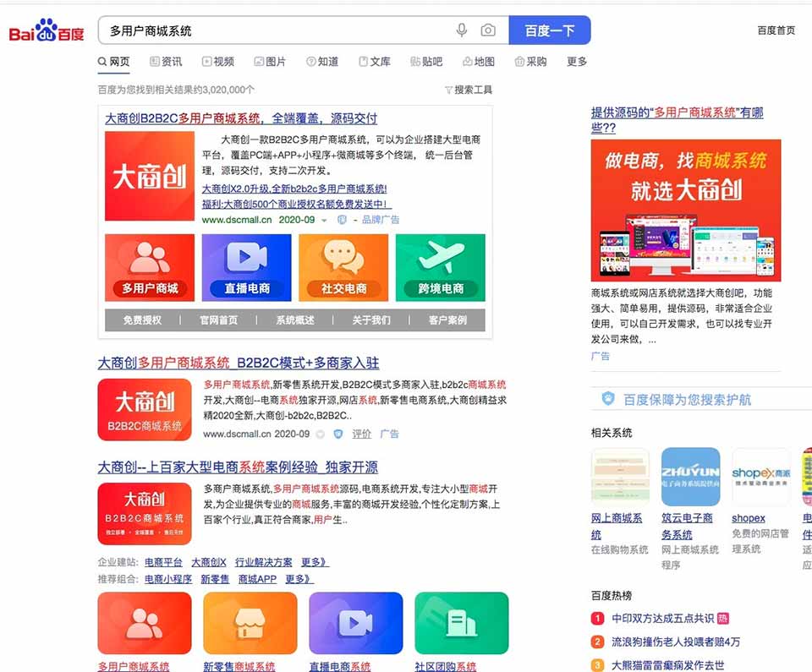Open the 电商平台 sub-link

163,562
